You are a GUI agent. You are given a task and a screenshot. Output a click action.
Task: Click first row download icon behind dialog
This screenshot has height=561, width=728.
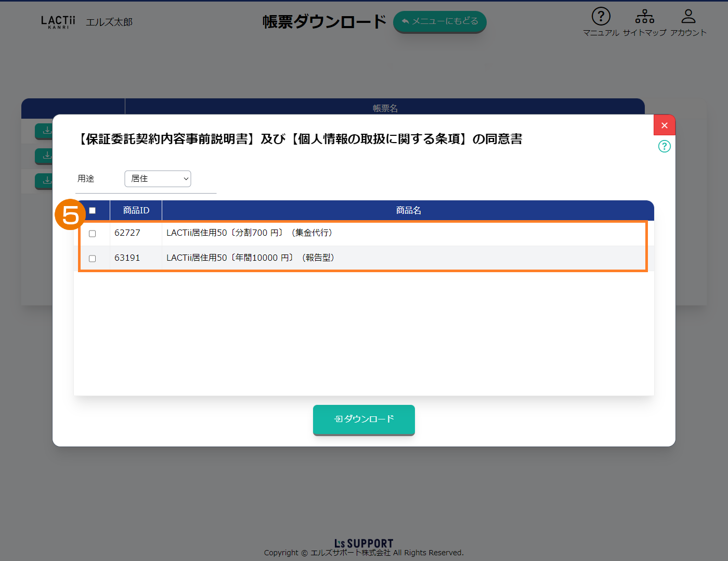pyautogui.click(x=45, y=131)
